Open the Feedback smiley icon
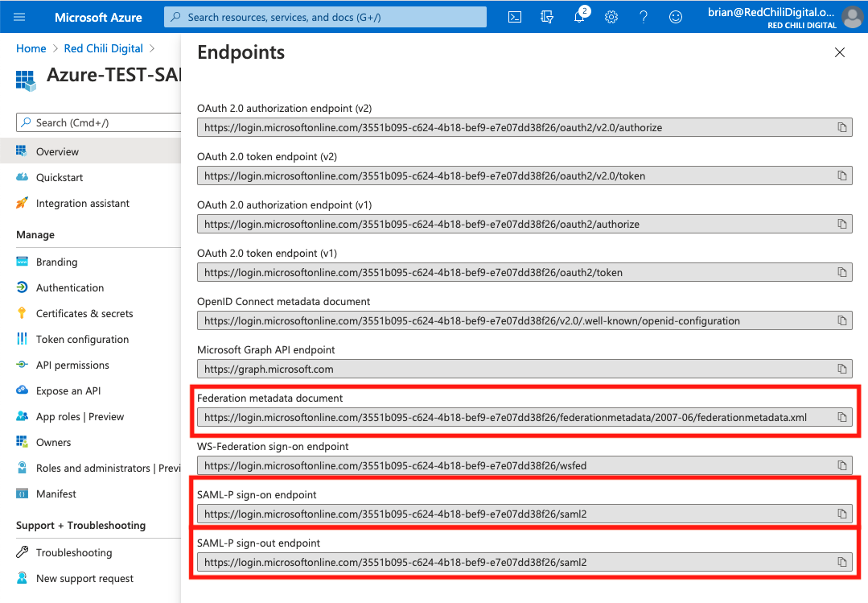 pyautogui.click(x=676, y=17)
